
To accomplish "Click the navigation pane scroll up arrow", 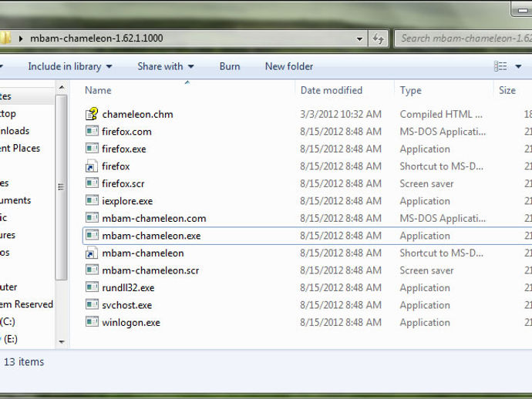I will tap(62, 88).
